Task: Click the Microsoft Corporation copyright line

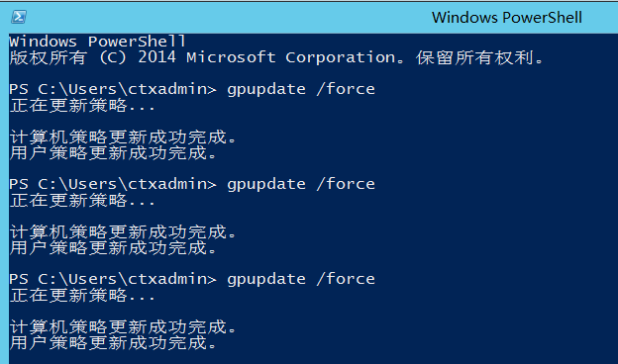Action: pos(276,57)
